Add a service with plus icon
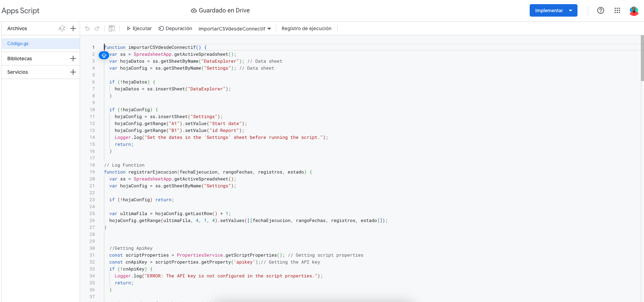Viewport: 644px width, 302px height. pyautogui.click(x=73, y=72)
